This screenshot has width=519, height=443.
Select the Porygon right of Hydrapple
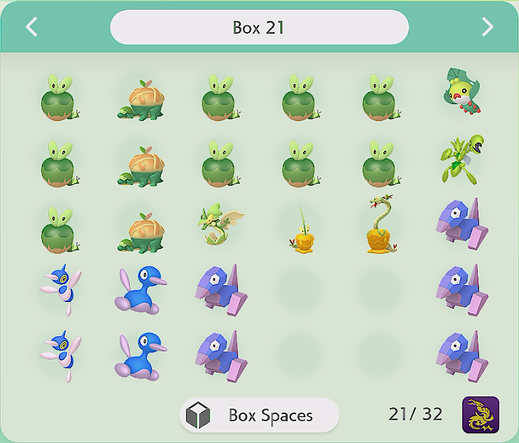pos(462,224)
